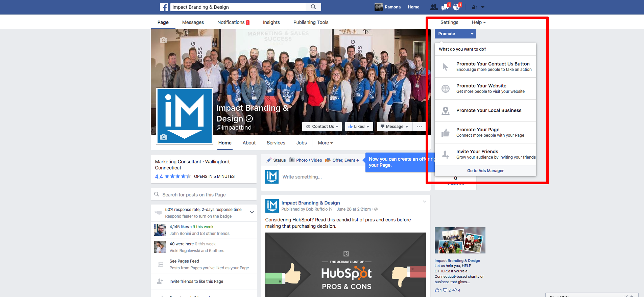The width and height of the screenshot is (644, 297).
Task: Click the privacy shortcuts lock icon
Action: tap(475, 7)
